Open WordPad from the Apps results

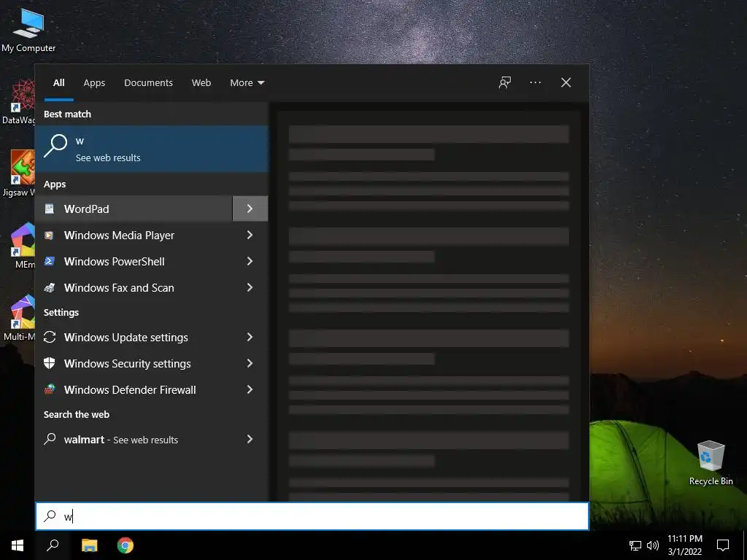133,209
